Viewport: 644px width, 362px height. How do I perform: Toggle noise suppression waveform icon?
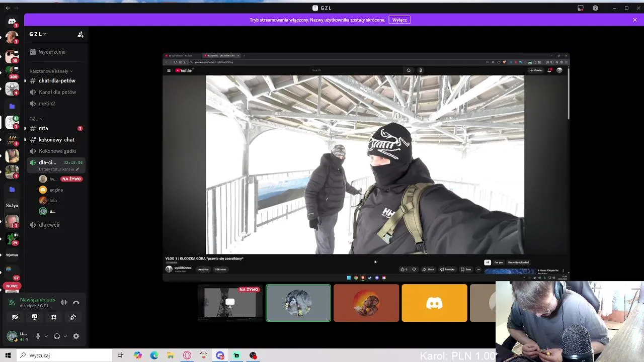point(64,302)
